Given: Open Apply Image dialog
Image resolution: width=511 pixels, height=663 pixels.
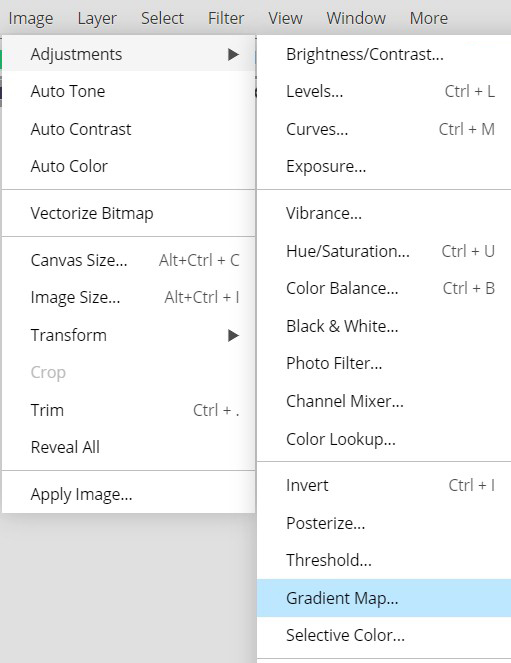Looking at the screenshot, I should [x=128, y=494].
